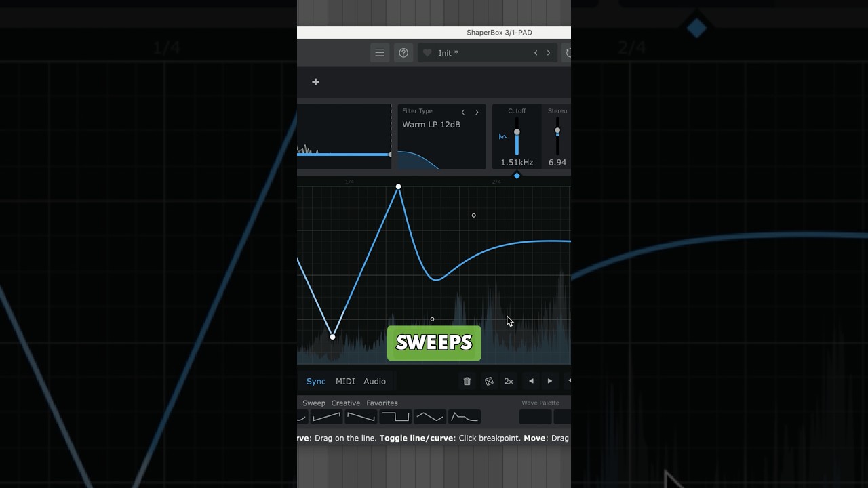Favorite the Init preset with the heart icon
The width and height of the screenshot is (868, 488).
pos(427,53)
